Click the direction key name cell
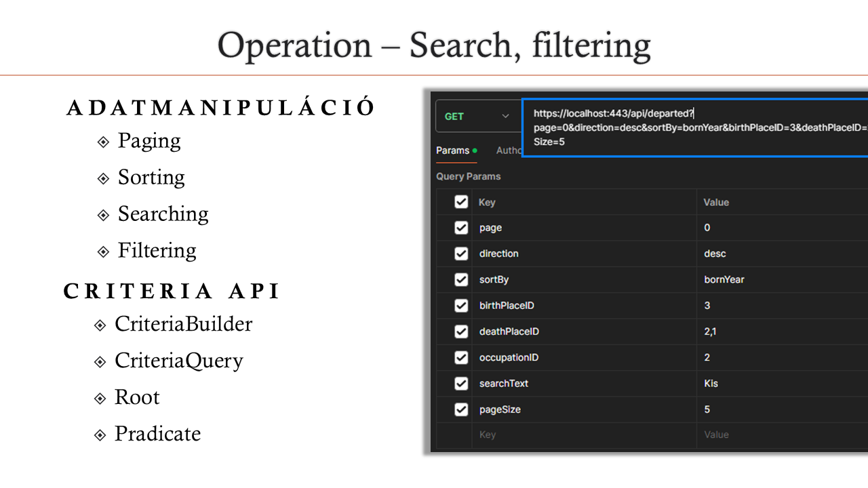Screen dimensions: 868x488 [498, 253]
